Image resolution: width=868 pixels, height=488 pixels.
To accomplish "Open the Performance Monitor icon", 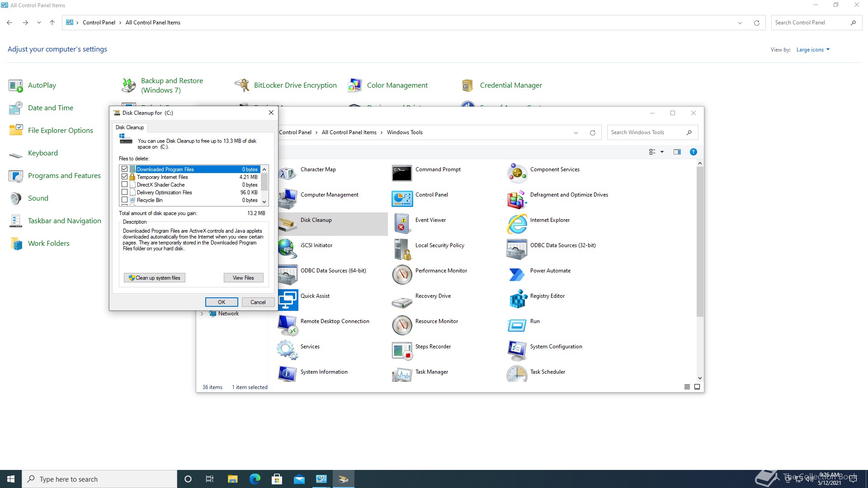I will coord(402,274).
